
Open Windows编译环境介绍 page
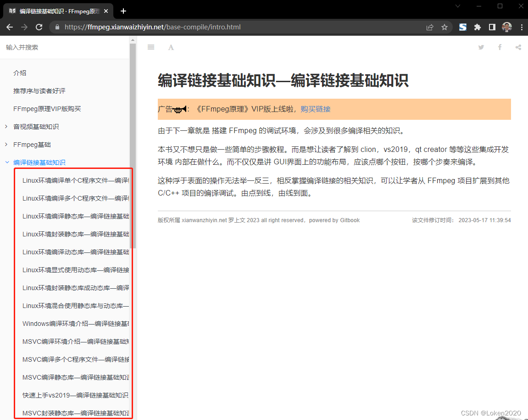[75, 323]
